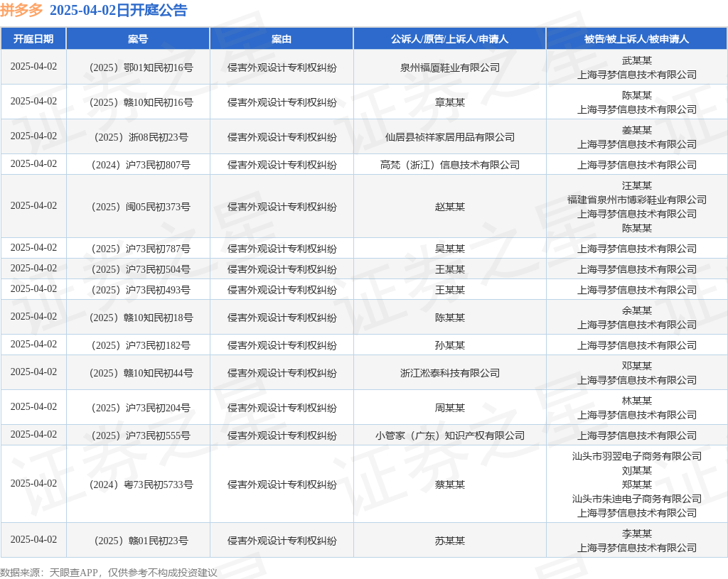Click 上海寻梦信息技术有限公司 in the 沪73民初807号 row
This screenshot has width=728, height=579.
point(637,165)
